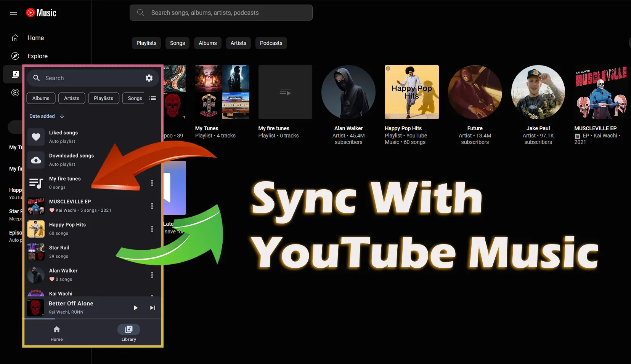The width and height of the screenshot is (631, 364).
Task: Select the Albums chip in the mobile app
Action: [x=41, y=98]
